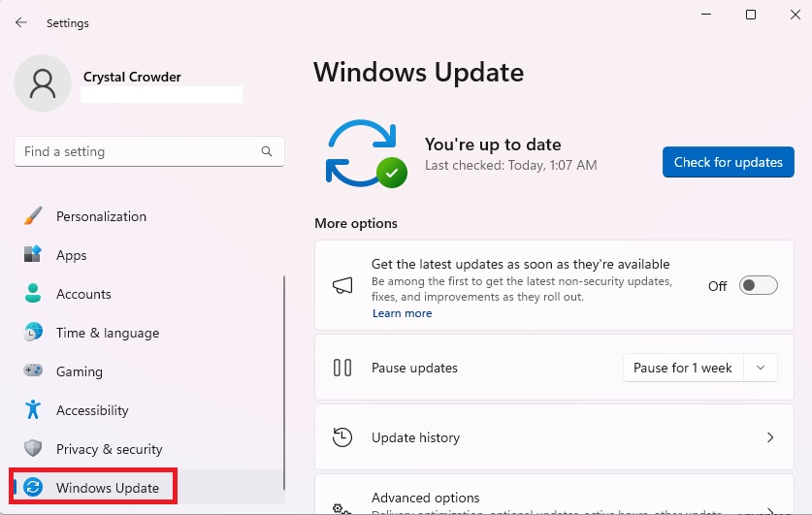Select Windows Update in the sidebar

[146, 488]
